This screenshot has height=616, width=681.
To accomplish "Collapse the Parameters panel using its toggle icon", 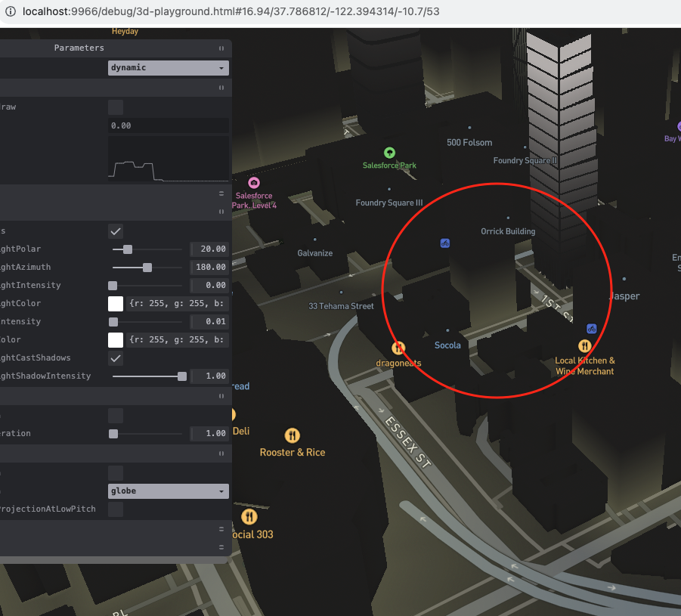I will [221, 48].
